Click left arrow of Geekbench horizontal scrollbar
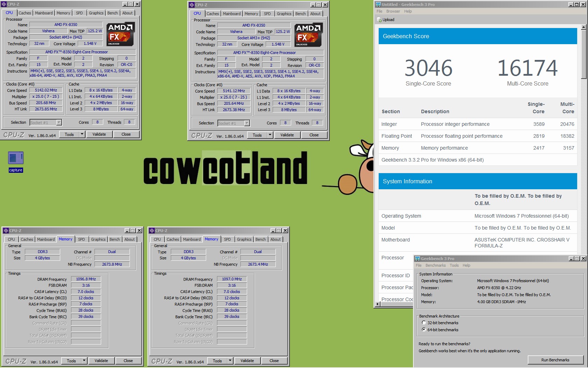The image size is (588, 368). [377, 304]
